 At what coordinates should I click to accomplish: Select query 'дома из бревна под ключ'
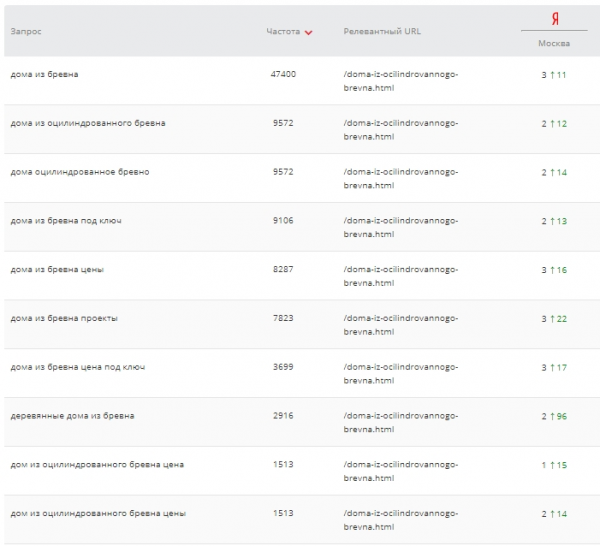pyautogui.click(x=66, y=221)
